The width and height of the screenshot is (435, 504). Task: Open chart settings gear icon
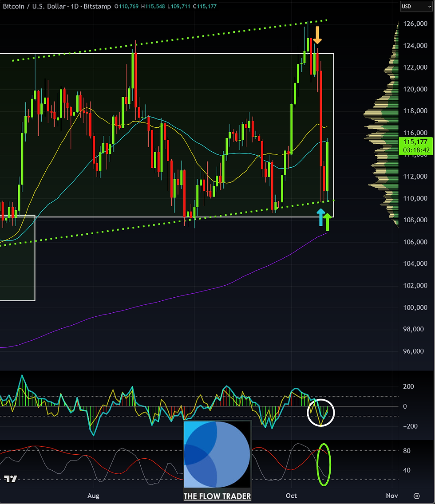tap(417, 496)
